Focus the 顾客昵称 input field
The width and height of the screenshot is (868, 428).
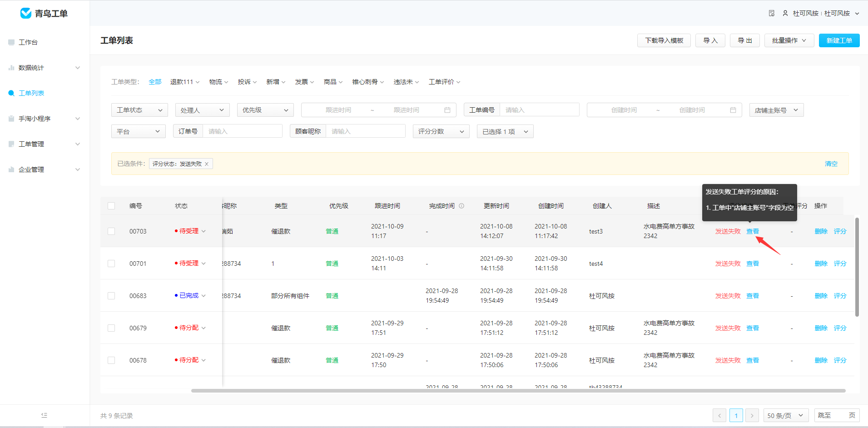tap(366, 131)
